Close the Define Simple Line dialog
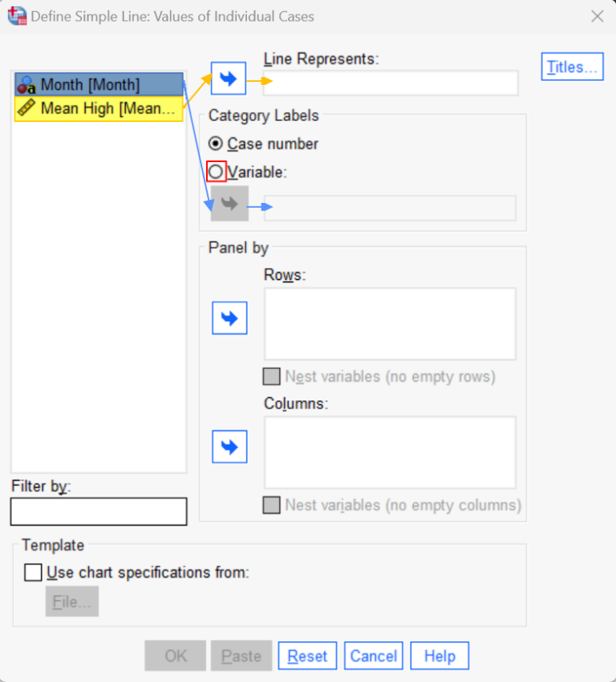The width and height of the screenshot is (616, 682). pyautogui.click(x=597, y=16)
